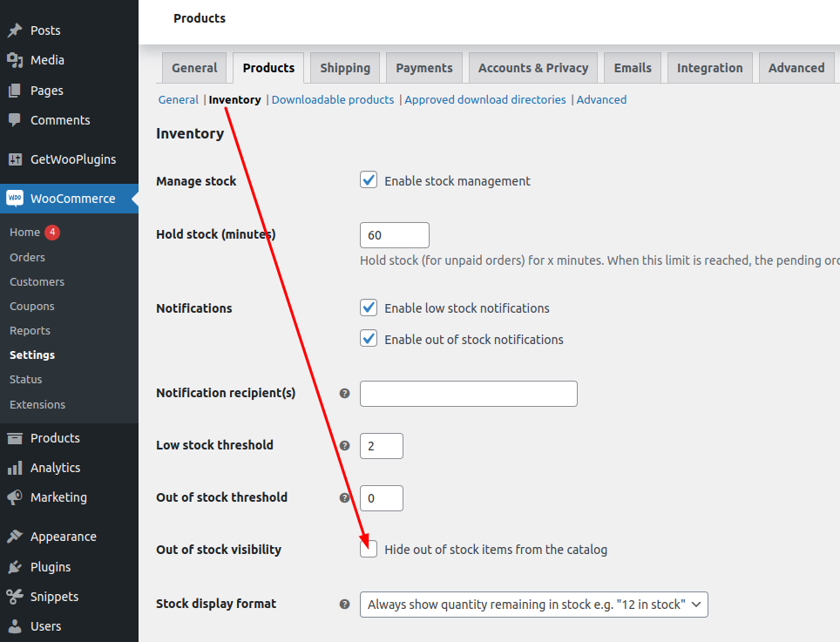Screen dimensions: 840x642
Task: Open the Payments settings tab
Action: tap(424, 68)
